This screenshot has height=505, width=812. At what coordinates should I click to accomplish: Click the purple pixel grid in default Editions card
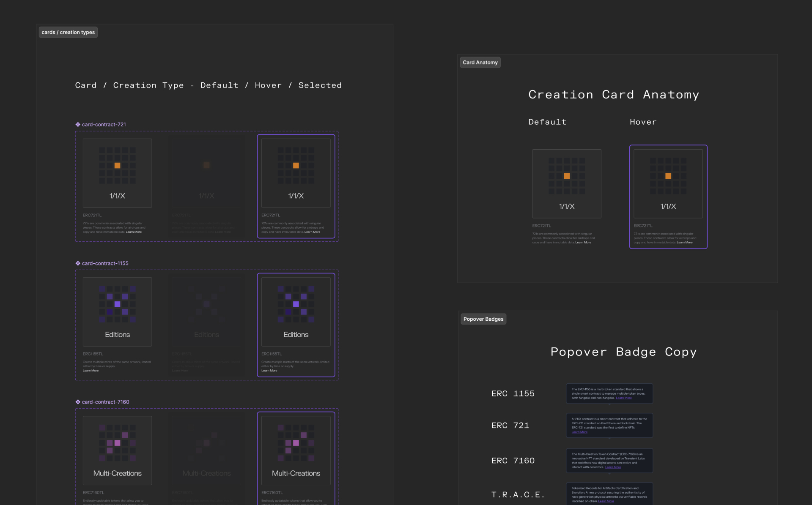coord(117,304)
